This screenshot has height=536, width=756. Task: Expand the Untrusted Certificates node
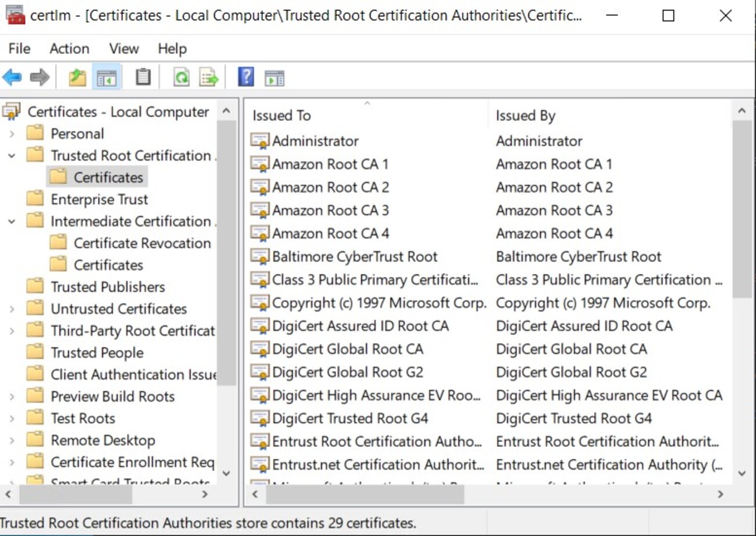pyautogui.click(x=12, y=309)
